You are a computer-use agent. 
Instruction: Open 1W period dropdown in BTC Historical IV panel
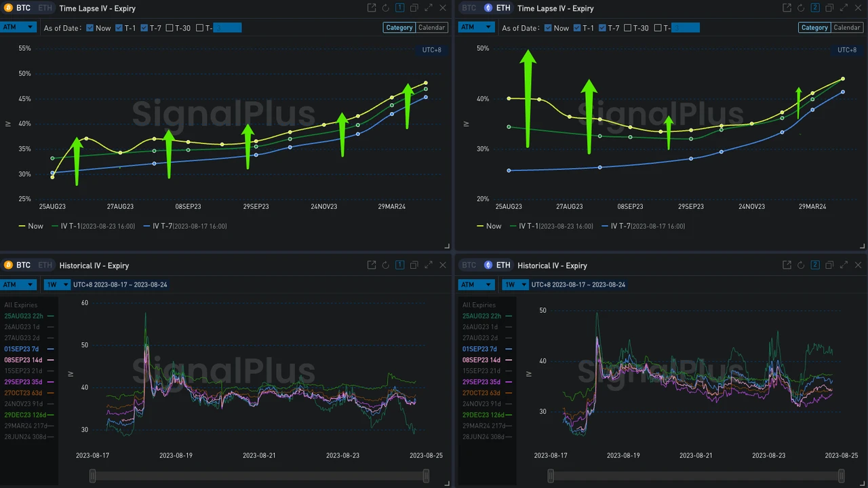point(57,284)
